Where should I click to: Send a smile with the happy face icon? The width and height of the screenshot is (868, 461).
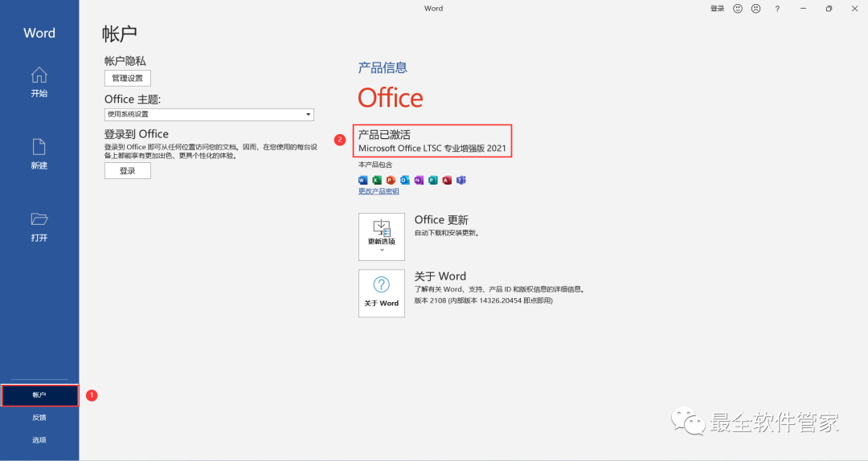pos(738,8)
